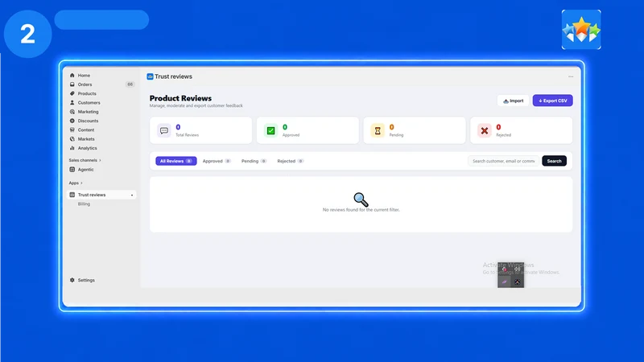Image resolution: width=644 pixels, height=362 pixels.
Task: Click the Products tag icon
Action: pyautogui.click(x=72, y=93)
